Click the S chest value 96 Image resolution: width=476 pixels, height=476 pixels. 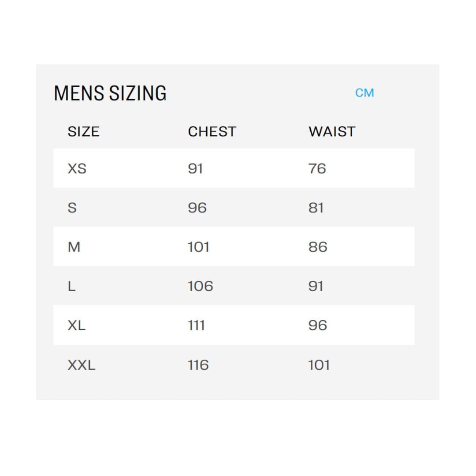coord(197,208)
